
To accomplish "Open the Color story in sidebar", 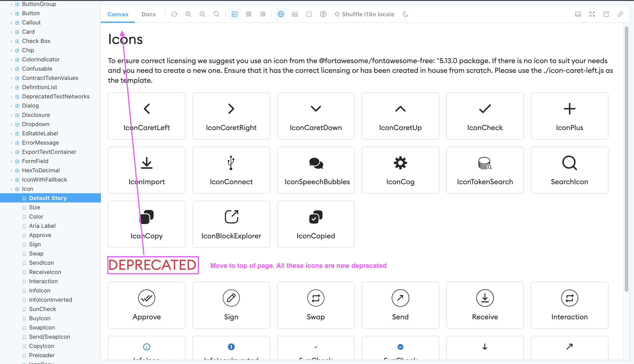I will [x=36, y=217].
